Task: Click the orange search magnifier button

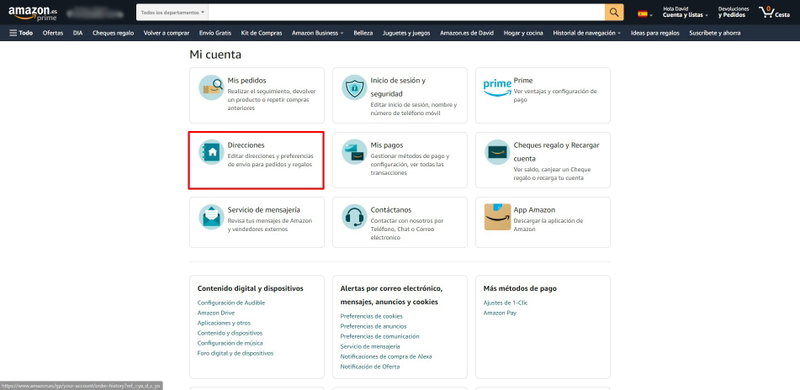Action: tap(614, 13)
